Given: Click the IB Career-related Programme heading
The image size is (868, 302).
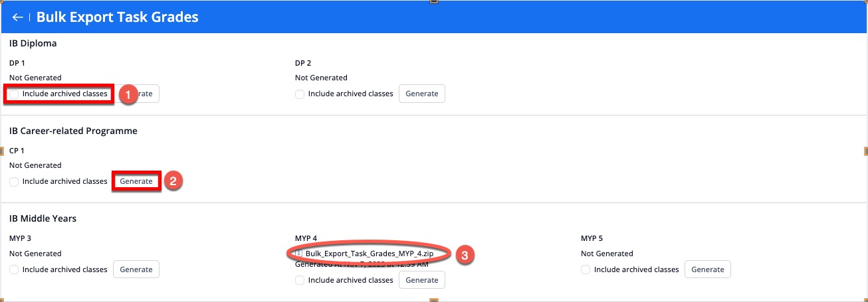Looking at the screenshot, I should tap(73, 131).
